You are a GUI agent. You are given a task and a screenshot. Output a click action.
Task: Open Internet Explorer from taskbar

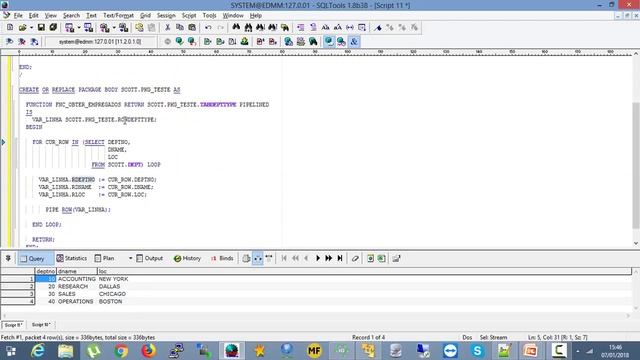click(38, 351)
